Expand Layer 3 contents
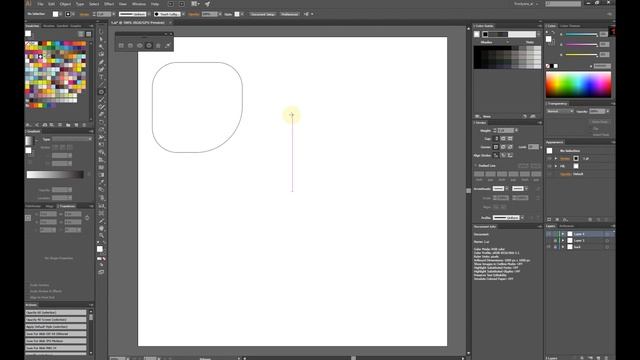640x360 pixels. point(563,241)
